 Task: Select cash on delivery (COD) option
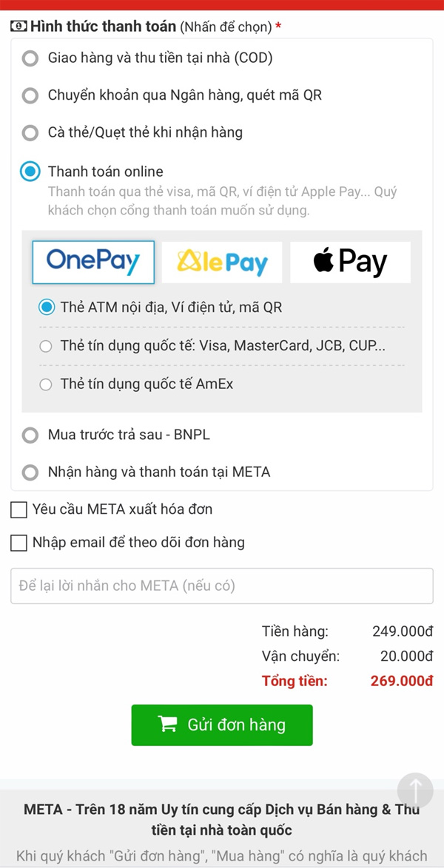30,58
